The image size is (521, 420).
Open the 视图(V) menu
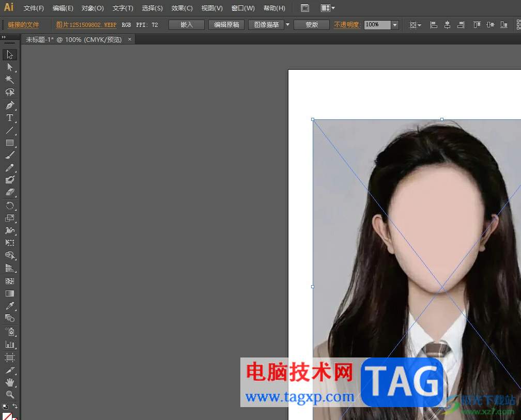click(x=212, y=8)
